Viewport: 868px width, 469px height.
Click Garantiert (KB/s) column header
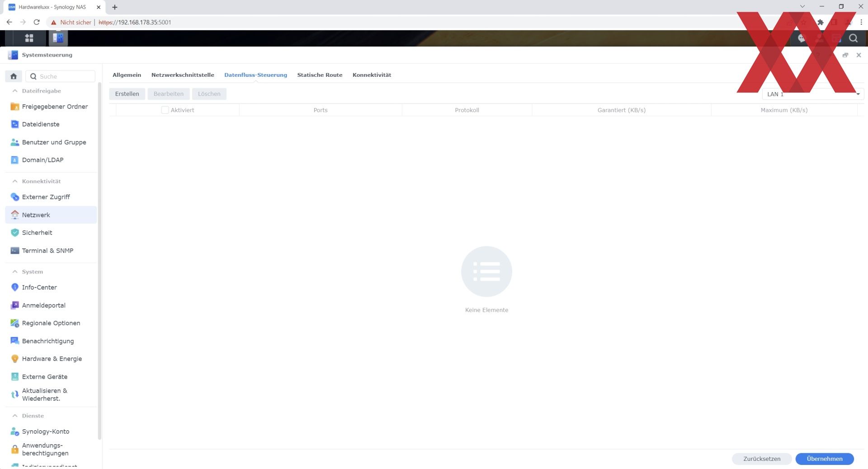(x=622, y=110)
